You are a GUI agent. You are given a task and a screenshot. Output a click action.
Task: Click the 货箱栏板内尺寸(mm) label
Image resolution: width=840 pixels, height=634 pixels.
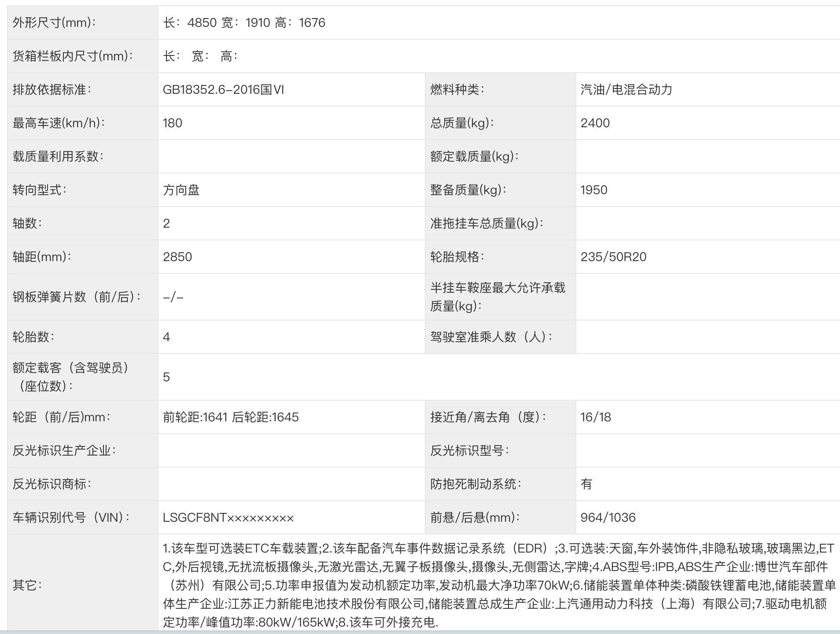(73, 56)
